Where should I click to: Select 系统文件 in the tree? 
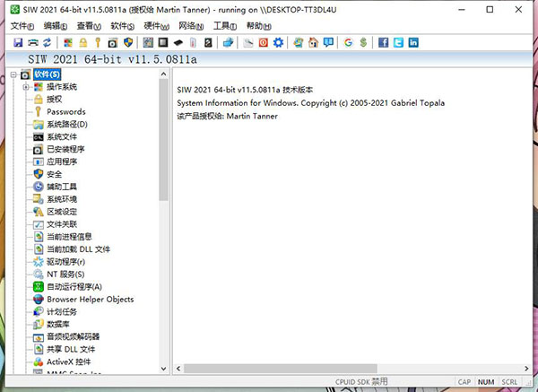pyautogui.click(x=62, y=136)
